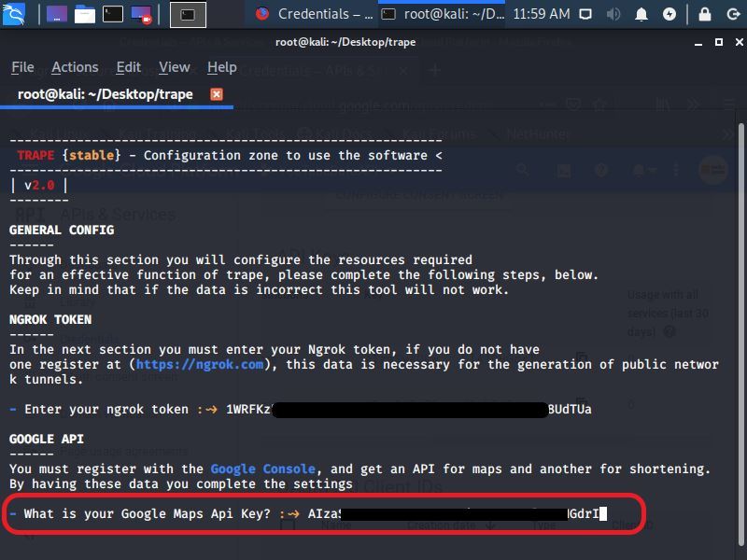The image size is (747, 560).
Task: Click the power manager lightning icon
Action: coord(669,14)
